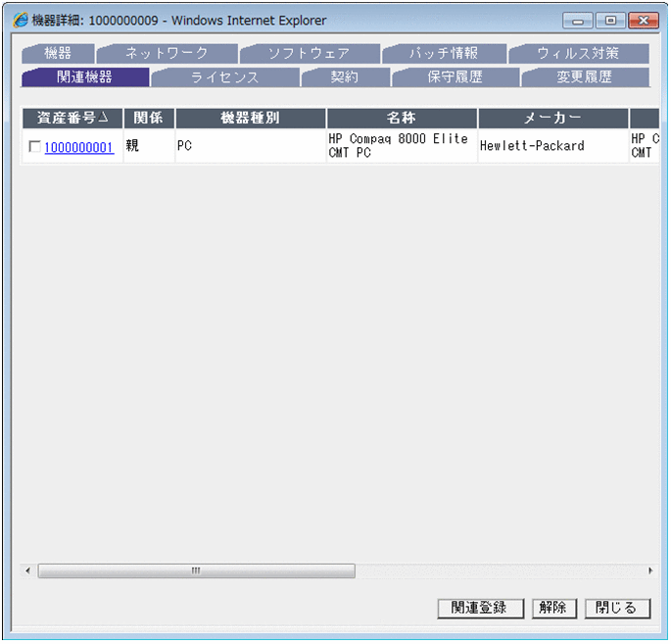Sort by 資産番号 column header
The height and width of the screenshot is (644, 671).
click(72, 118)
